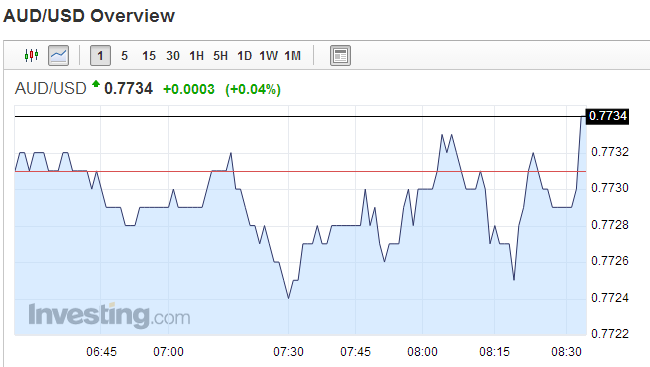Image resolution: width=650 pixels, height=367 pixels.
Task: Click the 06:45 time axis label
Action: point(102,352)
